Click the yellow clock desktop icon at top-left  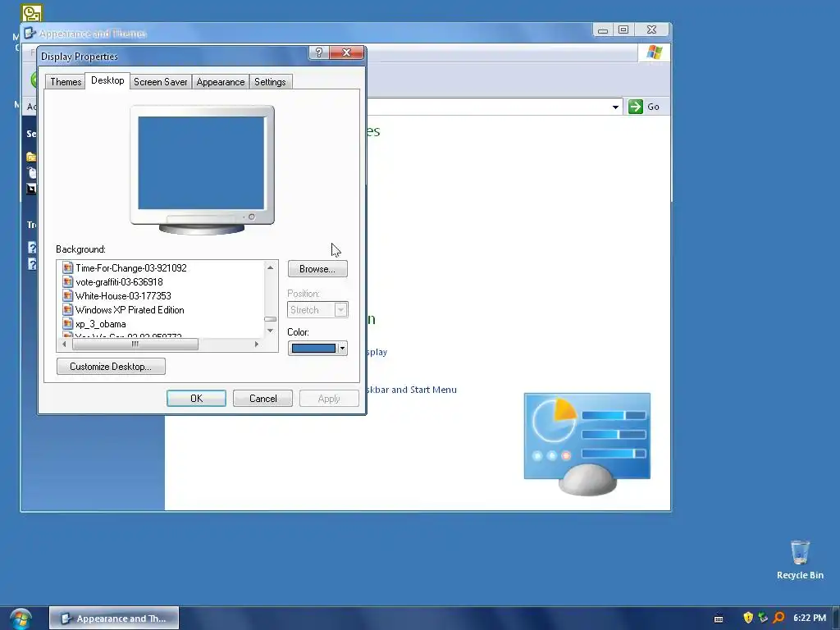click(32, 13)
